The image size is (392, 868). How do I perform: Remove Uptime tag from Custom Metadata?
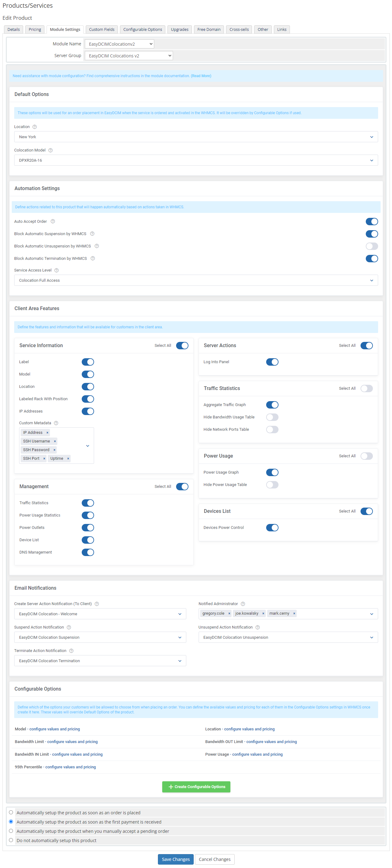pos(68,459)
